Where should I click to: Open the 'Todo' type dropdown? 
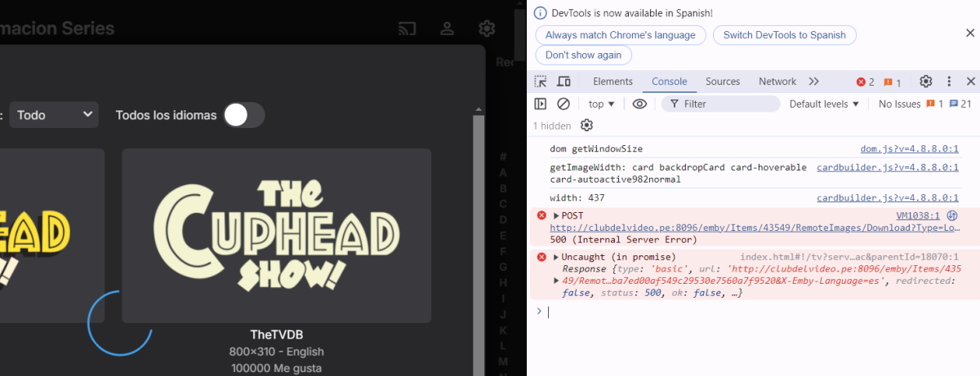(54, 115)
